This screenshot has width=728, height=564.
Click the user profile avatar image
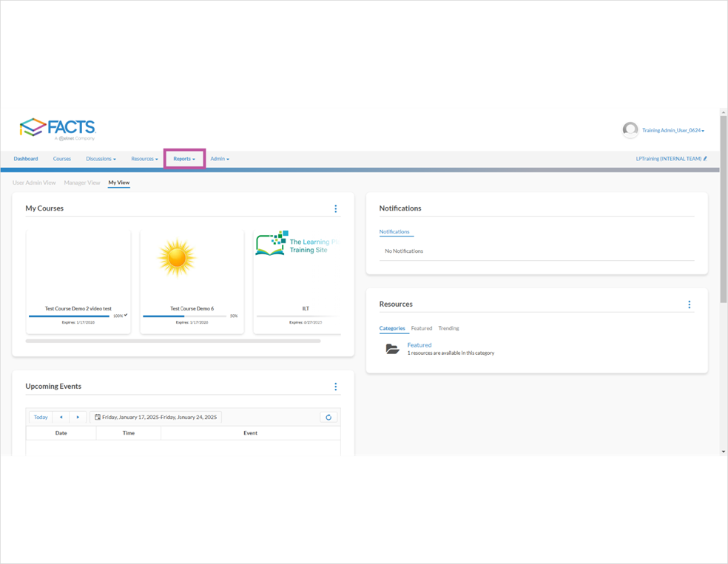(x=630, y=129)
